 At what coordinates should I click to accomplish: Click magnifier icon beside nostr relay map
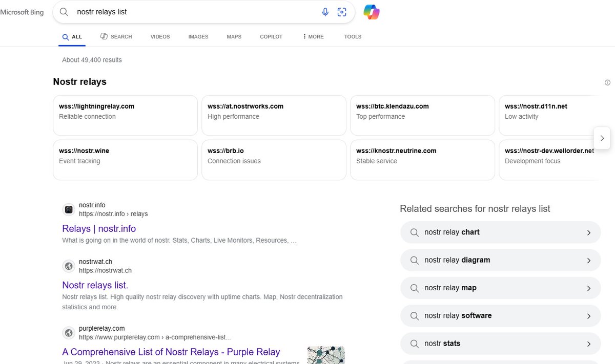415,288
